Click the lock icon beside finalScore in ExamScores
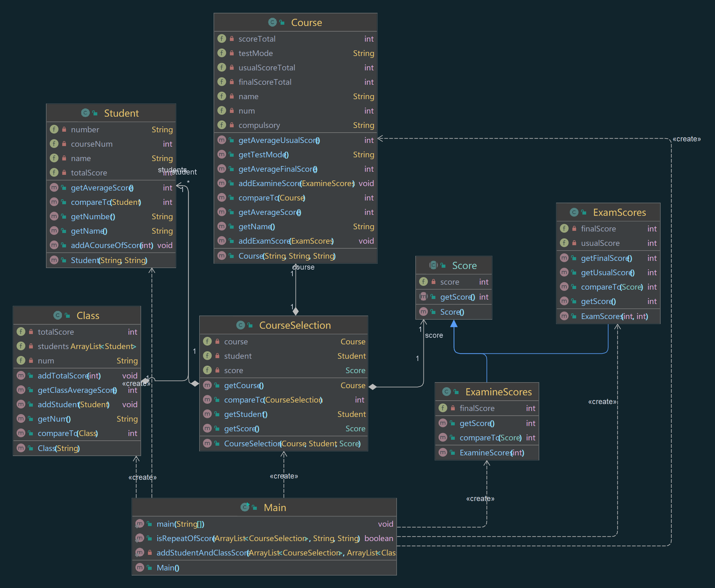This screenshot has width=715, height=588. (574, 229)
